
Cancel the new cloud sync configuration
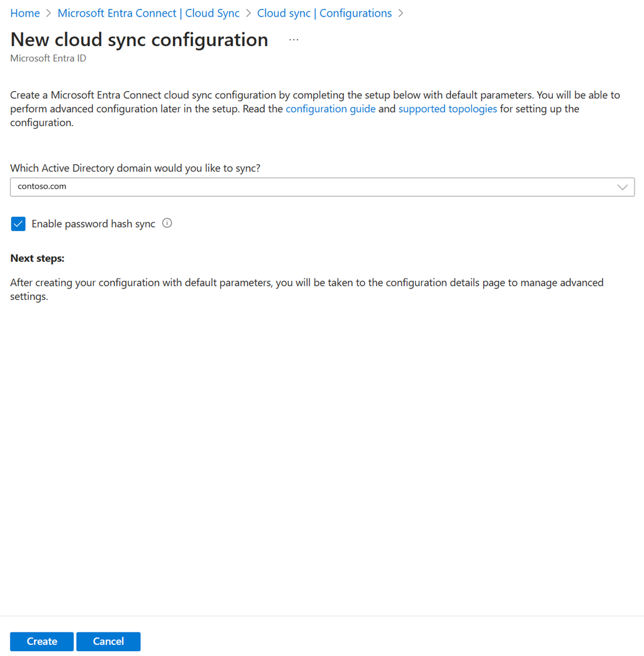click(108, 641)
